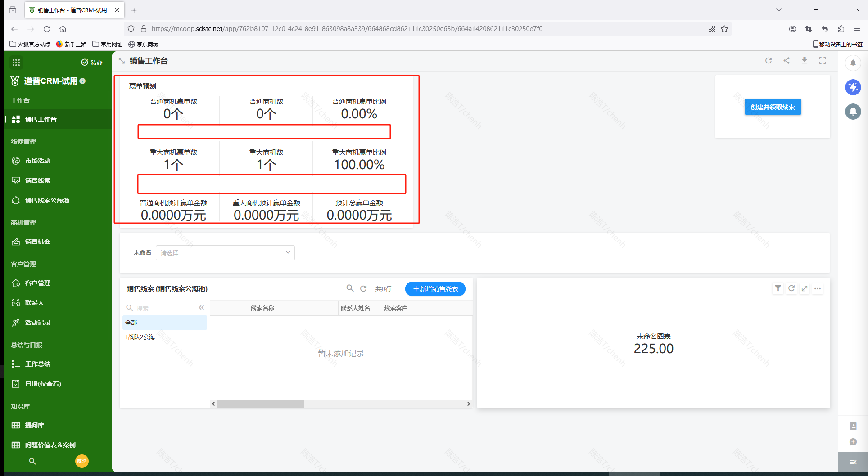This screenshot has height=476, width=868.
Task: Open 客户管理 in sidebar menu
Action: (38, 283)
